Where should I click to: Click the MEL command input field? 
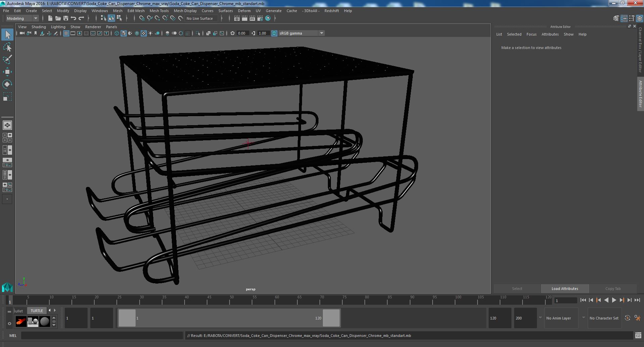102,336
